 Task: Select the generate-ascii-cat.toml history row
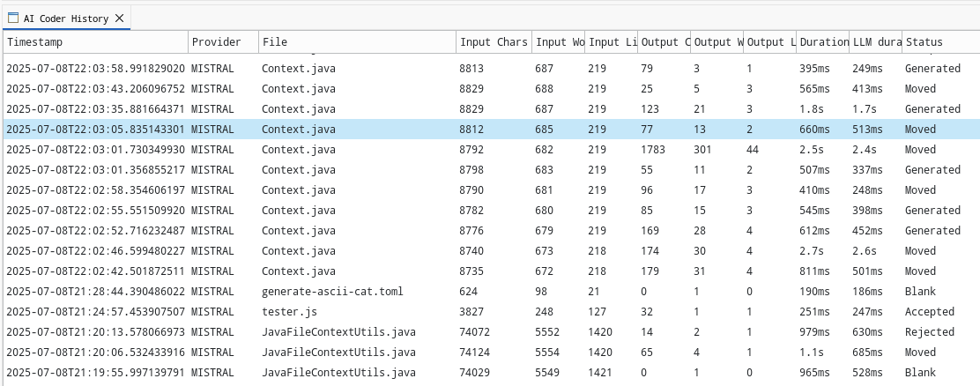332,292
